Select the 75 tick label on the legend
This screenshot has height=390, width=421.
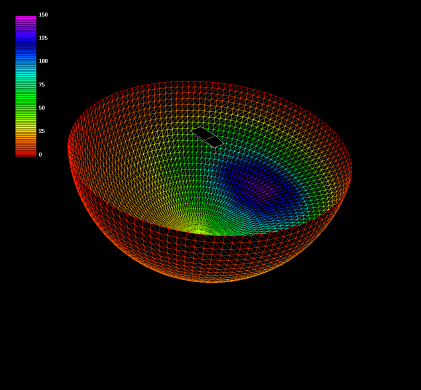42,85
